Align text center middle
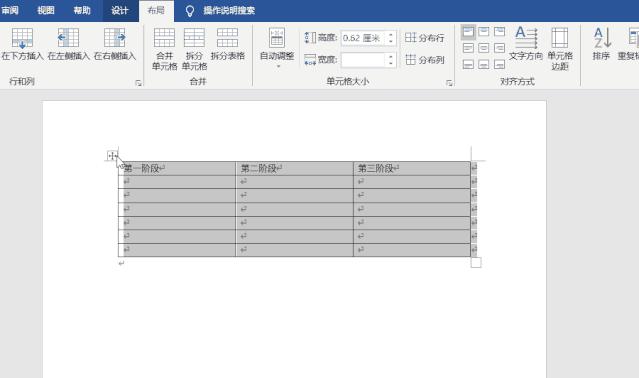639x378 pixels. [x=484, y=48]
